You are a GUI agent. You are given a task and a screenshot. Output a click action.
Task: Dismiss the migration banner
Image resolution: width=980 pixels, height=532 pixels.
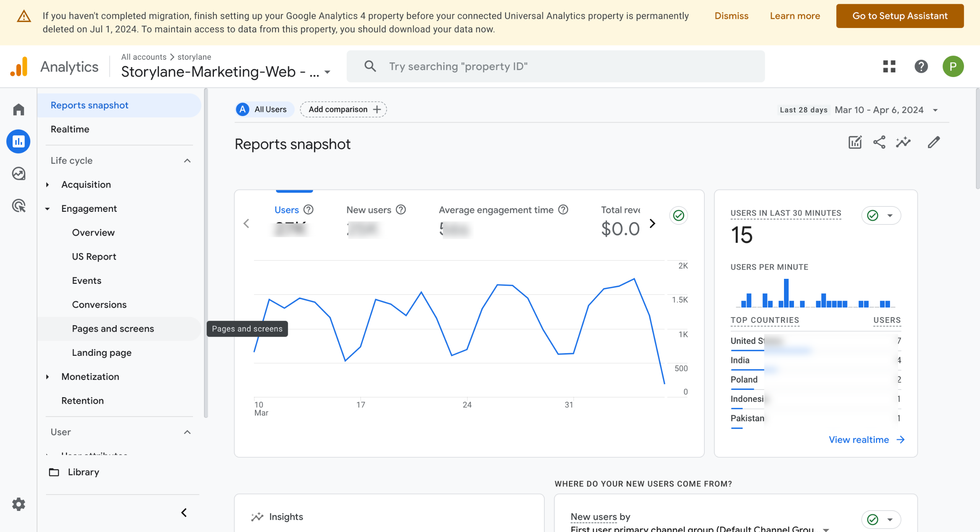pyautogui.click(x=731, y=16)
